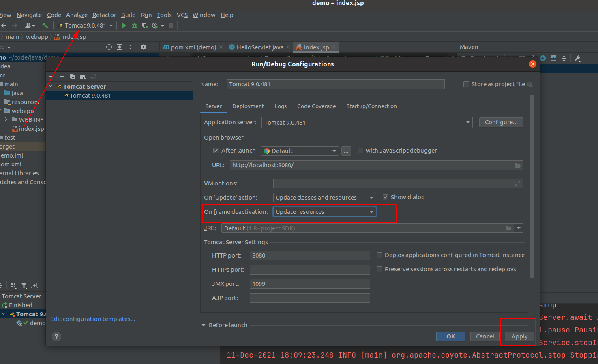Viewport: 598px width, 364px height.
Task: Expand all in Project panel
Action: 120,47
